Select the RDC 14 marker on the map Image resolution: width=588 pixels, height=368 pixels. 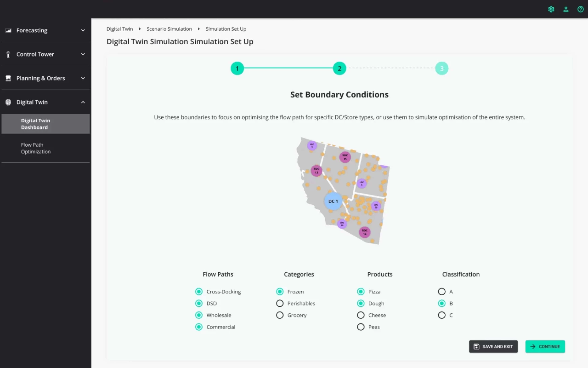[x=364, y=232]
